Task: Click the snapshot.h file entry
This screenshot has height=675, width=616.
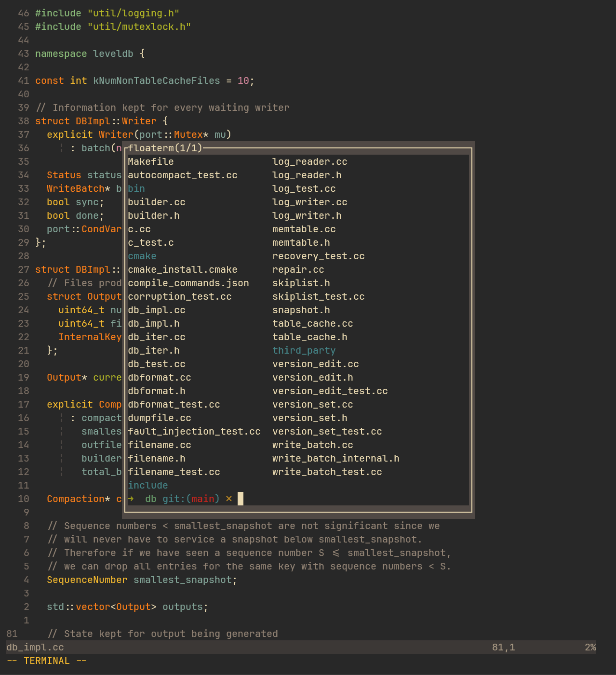Action: point(301,310)
